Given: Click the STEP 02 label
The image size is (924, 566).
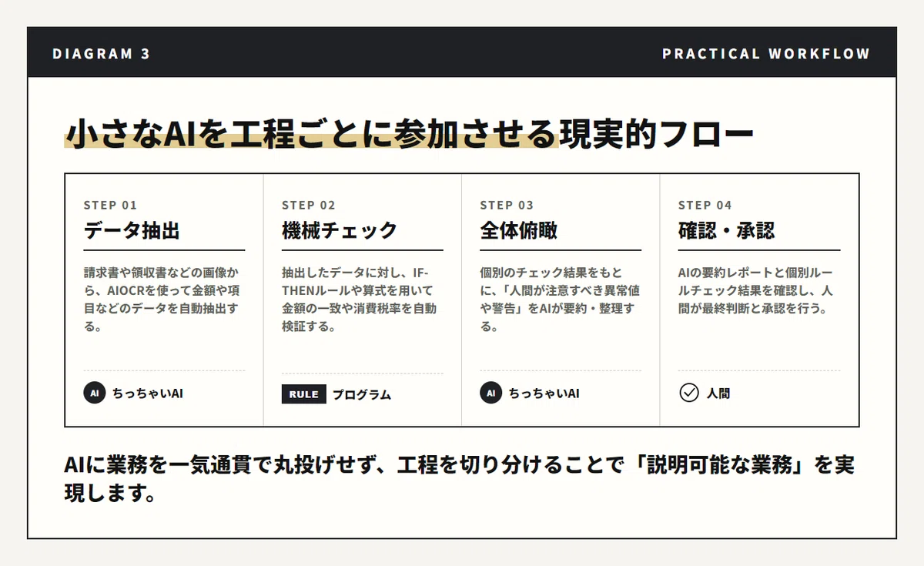Looking at the screenshot, I should (309, 205).
